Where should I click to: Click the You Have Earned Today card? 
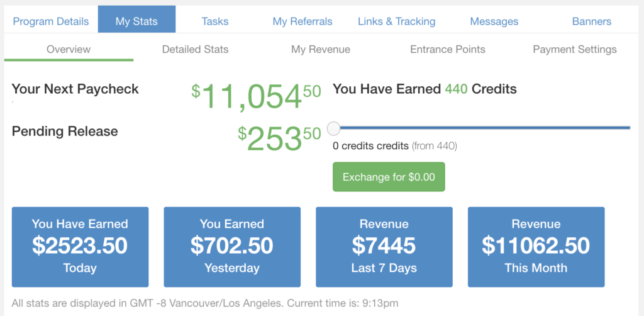pos(80,247)
